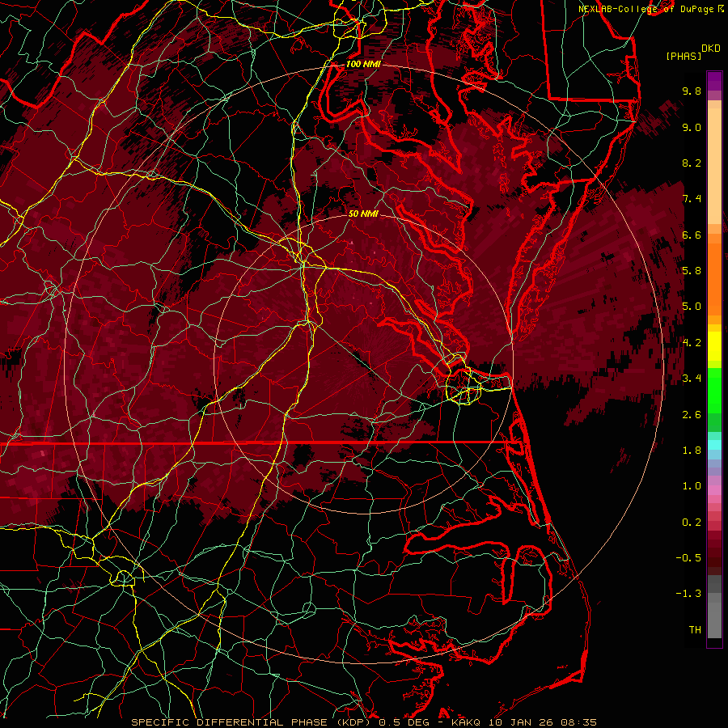Click the TH threshold label
The width and height of the screenshot is (728, 728).
(695, 630)
